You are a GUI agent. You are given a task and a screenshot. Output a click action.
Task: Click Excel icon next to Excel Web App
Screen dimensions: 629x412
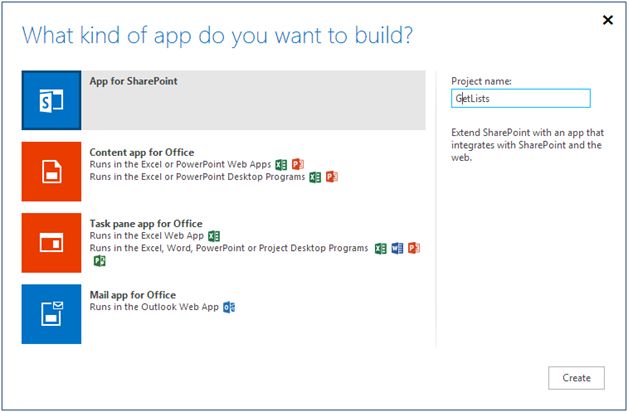213,236
